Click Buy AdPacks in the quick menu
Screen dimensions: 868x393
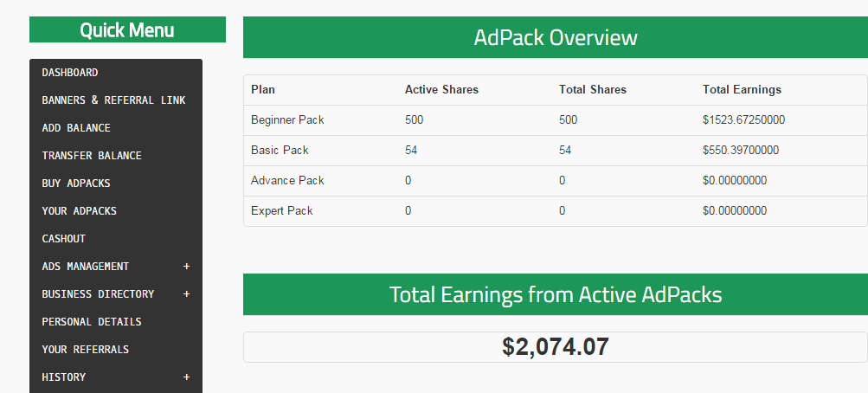[76, 184]
